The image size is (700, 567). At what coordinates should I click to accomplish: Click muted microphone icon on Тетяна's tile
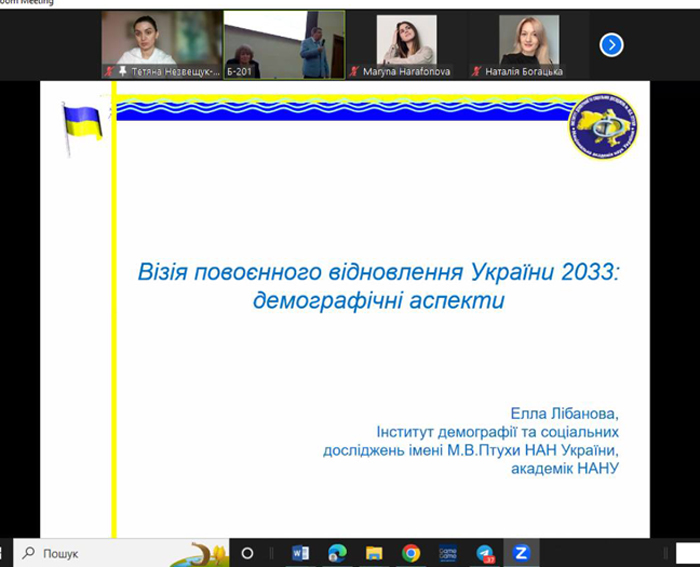[x=108, y=71]
